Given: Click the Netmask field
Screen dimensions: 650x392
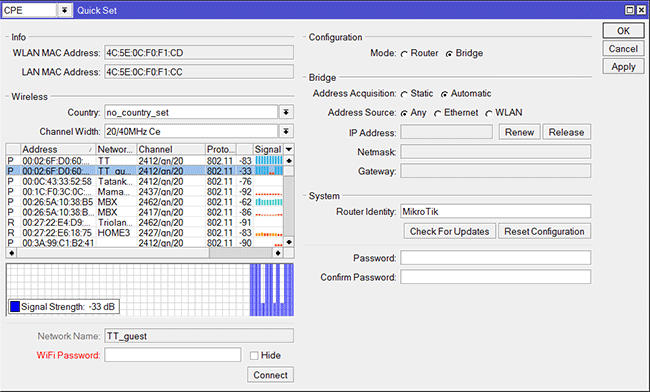Looking at the screenshot, I should [495, 152].
